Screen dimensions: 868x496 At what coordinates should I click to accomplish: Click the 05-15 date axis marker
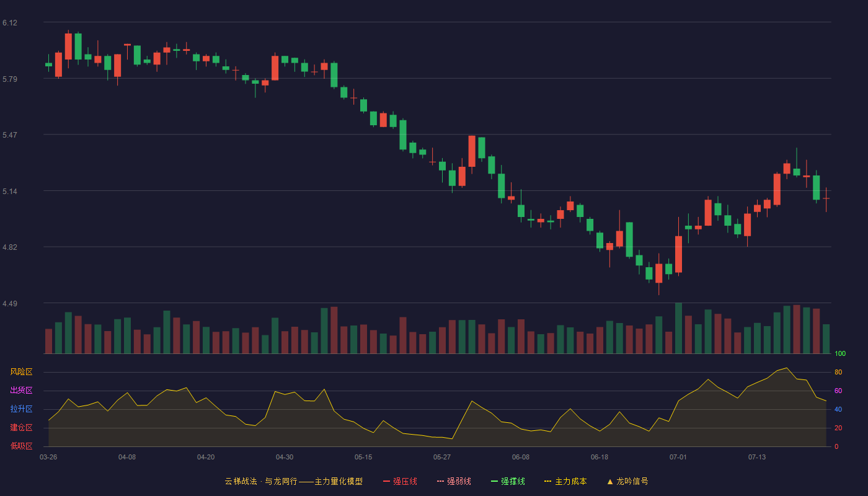[363, 457]
